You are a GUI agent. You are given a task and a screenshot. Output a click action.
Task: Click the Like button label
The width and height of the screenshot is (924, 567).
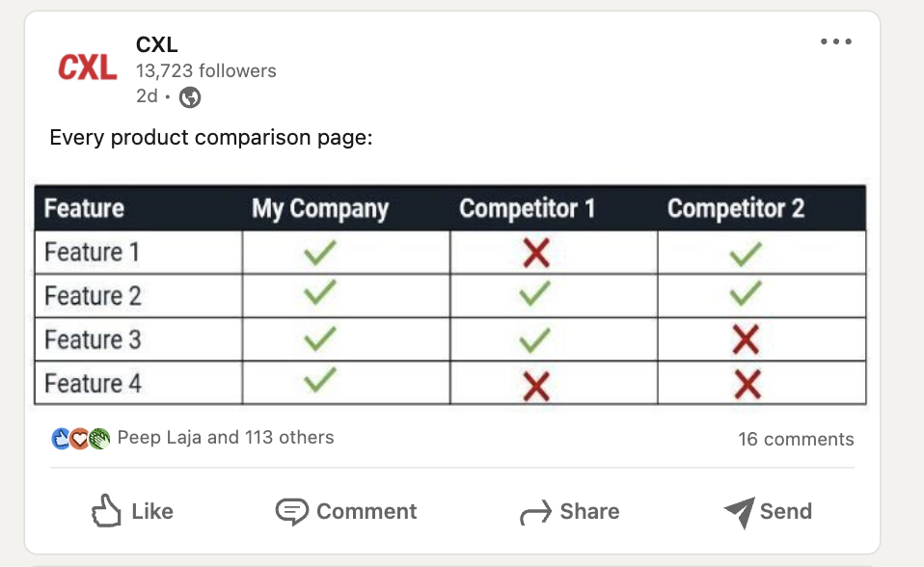[x=152, y=511]
